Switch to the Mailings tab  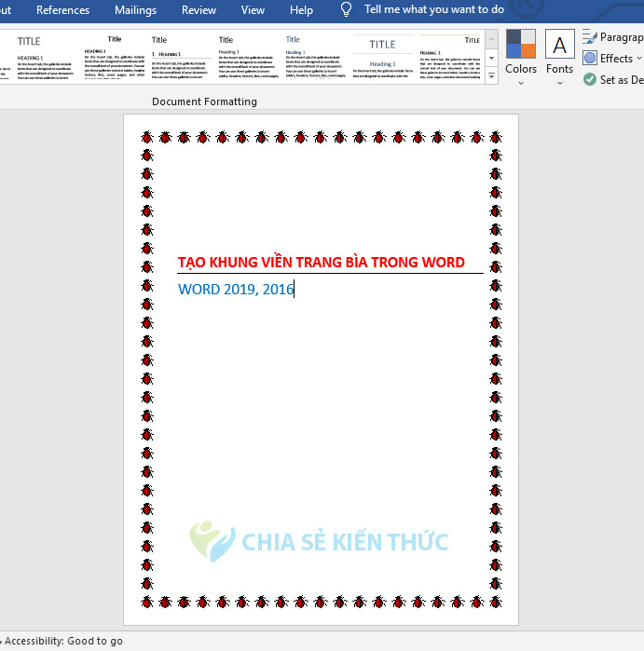(x=135, y=10)
